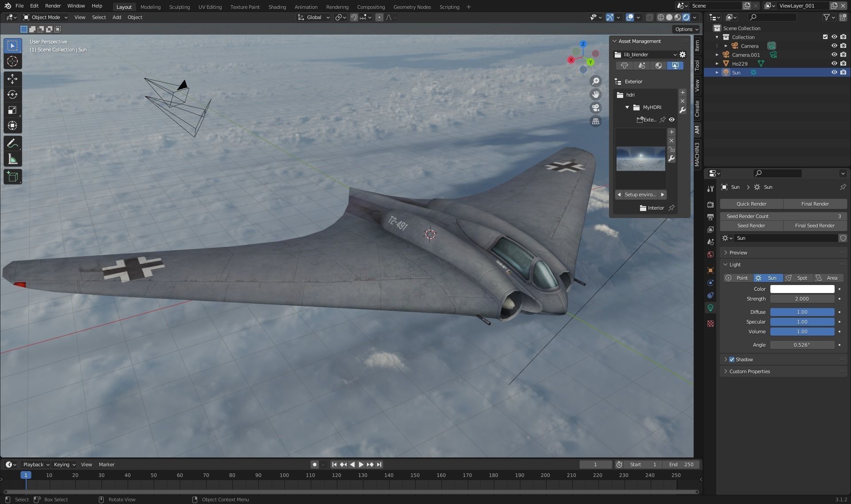Collapse MyHDRI folder tree
The image size is (851, 504).
tap(627, 107)
